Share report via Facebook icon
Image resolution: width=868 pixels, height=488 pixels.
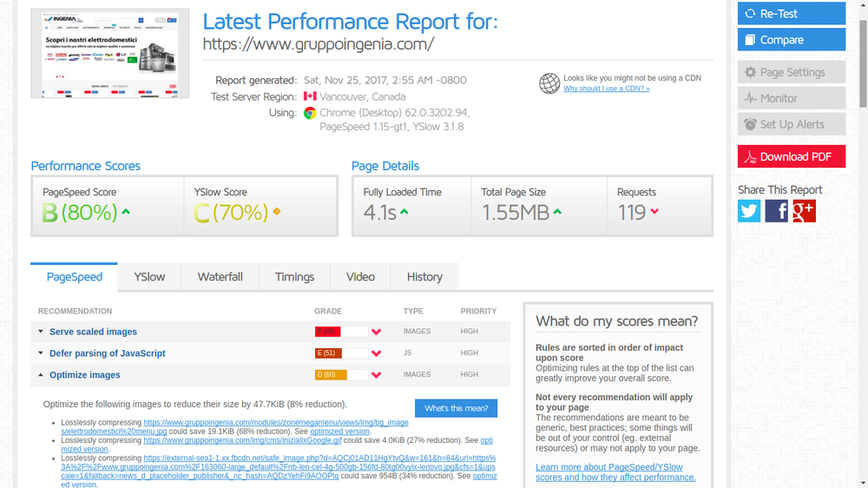tap(776, 211)
